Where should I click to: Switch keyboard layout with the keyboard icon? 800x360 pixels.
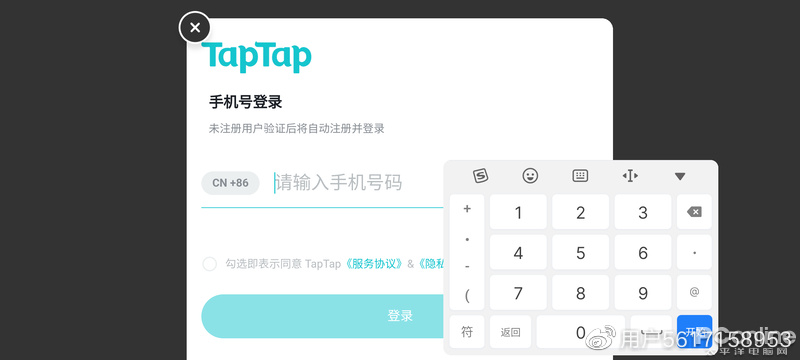pyautogui.click(x=580, y=176)
